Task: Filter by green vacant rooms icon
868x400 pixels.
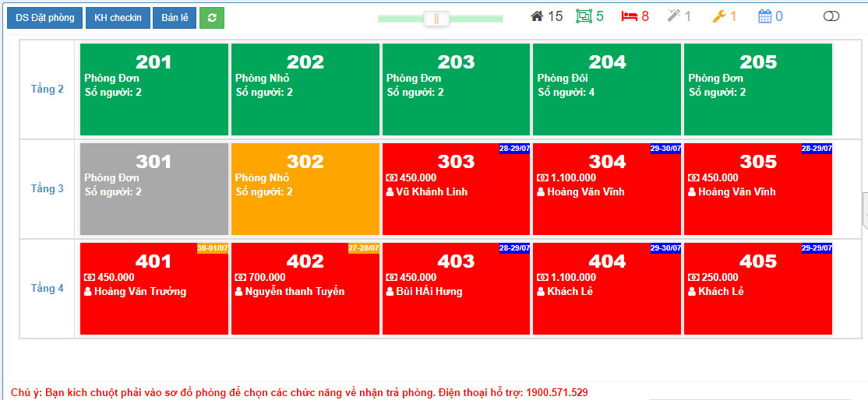Action: pyautogui.click(x=584, y=16)
